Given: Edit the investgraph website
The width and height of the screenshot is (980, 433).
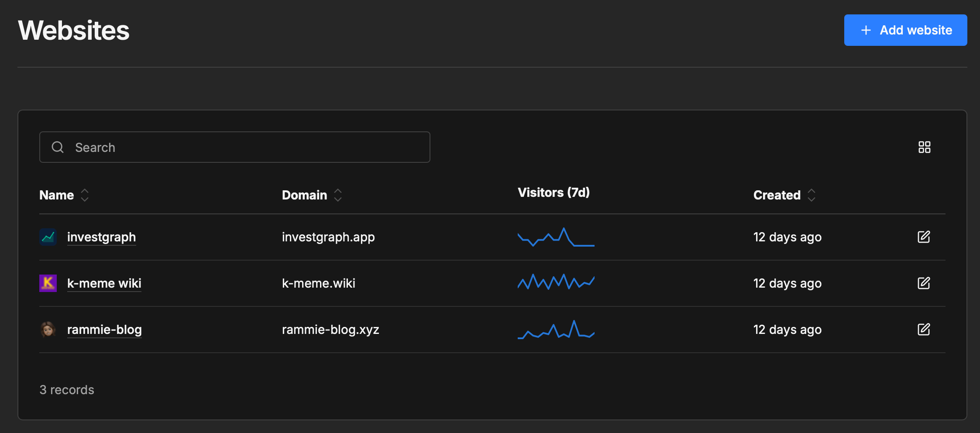Looking at the screenshot, I should 924,237.
